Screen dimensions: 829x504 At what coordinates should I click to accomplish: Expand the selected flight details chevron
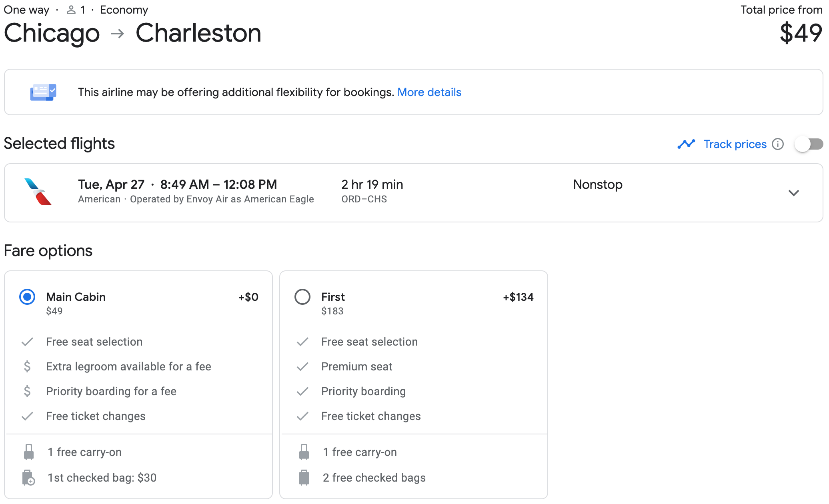[793, 193]
